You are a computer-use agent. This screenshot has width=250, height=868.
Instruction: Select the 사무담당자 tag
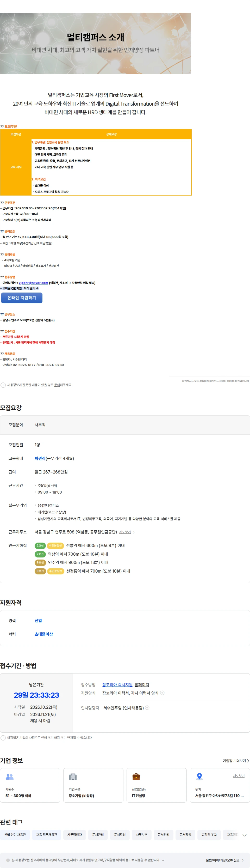coord(74,834)
